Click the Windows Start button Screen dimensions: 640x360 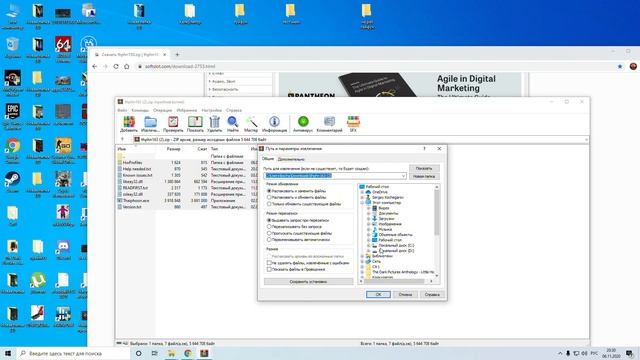(8, 353)
